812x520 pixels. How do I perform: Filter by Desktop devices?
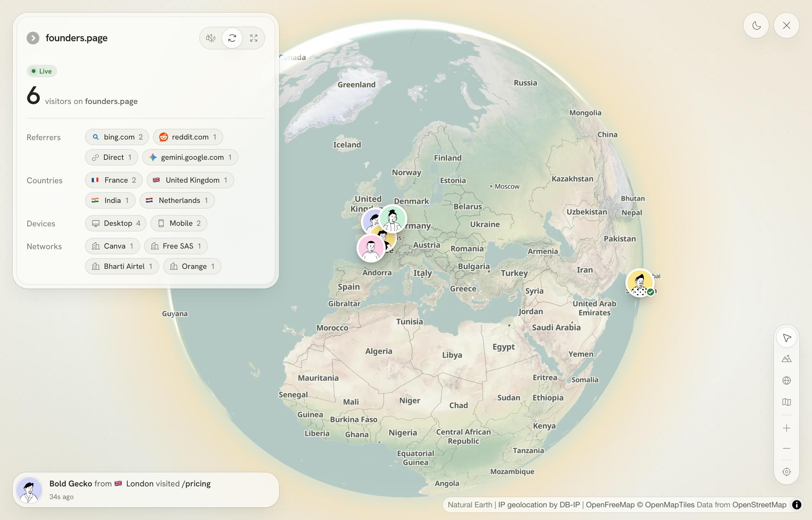tap(115, 223)
